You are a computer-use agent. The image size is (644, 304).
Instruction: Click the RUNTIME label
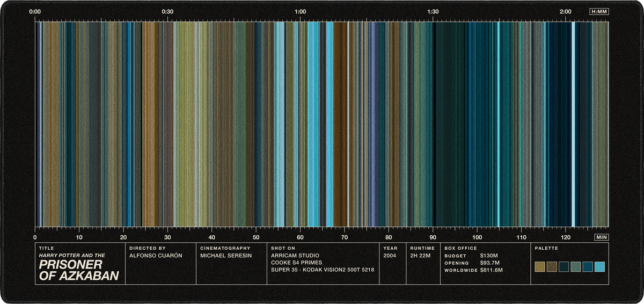click(422, 249)
